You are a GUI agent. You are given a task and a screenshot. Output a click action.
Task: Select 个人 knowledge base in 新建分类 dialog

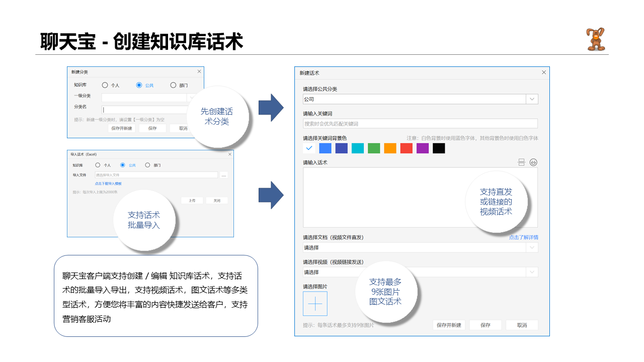[105, 85]
